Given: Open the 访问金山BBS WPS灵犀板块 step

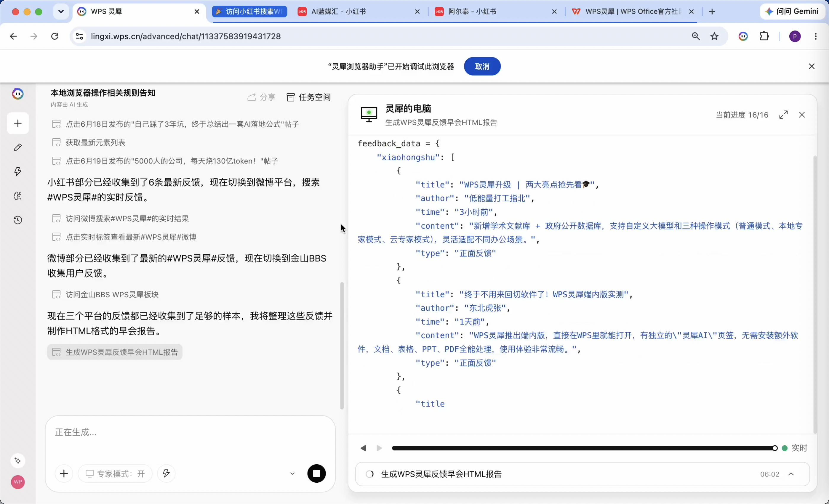Looking at the screenshot, I should point(105,295).
